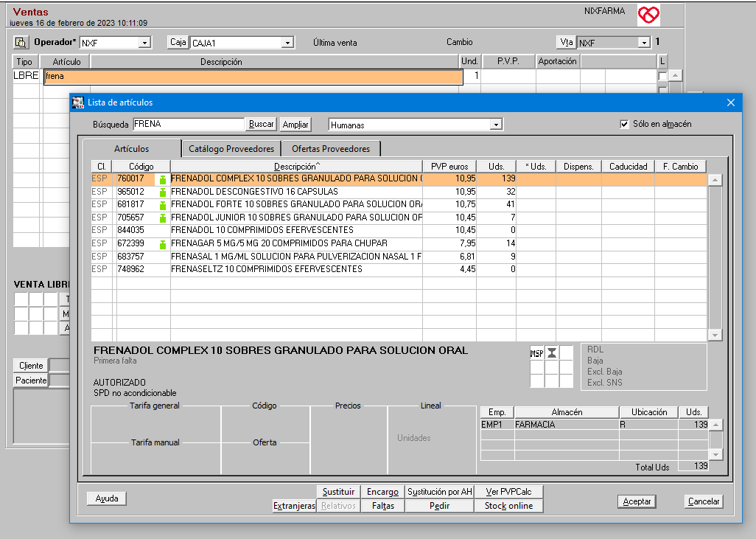Click the orange frena description field in Ventas
The image size is (756, 539).
253,77
